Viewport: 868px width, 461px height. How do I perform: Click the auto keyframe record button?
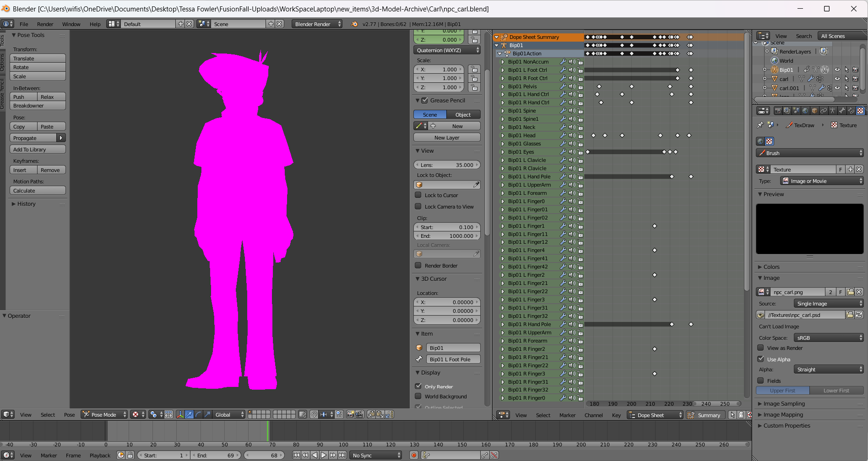(414, 455)
